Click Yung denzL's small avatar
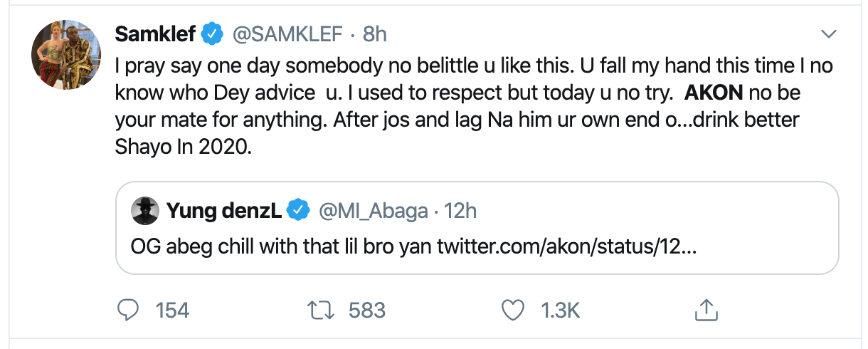 click(x=144, y=210)
